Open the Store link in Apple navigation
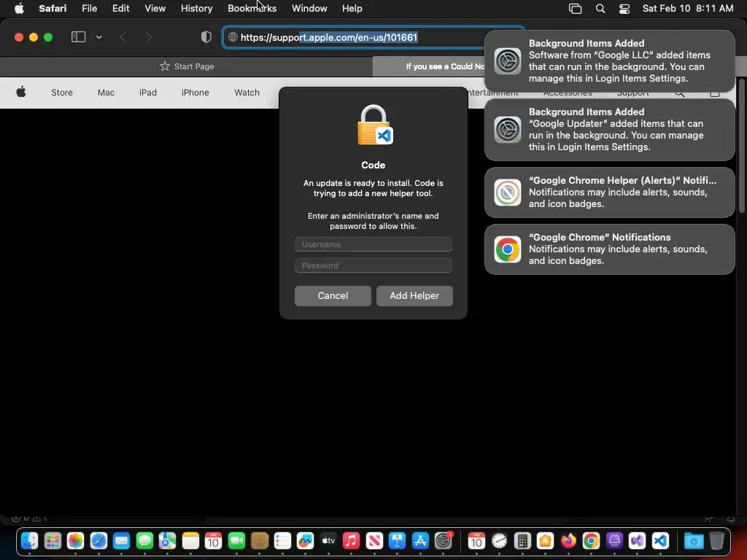The width and height of the screenshot is (747, 560). click(x=62, y=93)
